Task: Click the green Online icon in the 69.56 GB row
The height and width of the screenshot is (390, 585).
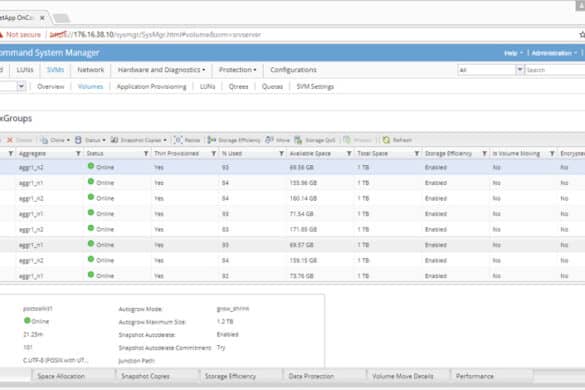Action: (x=91, y=166)
